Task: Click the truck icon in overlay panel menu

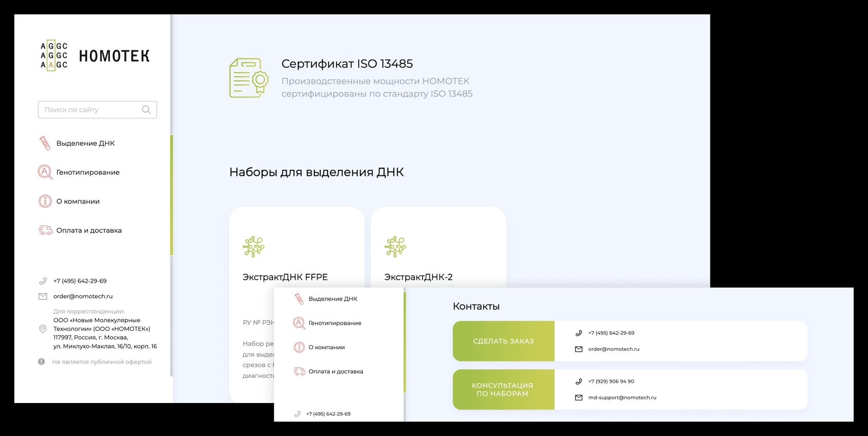Action: 299,371
